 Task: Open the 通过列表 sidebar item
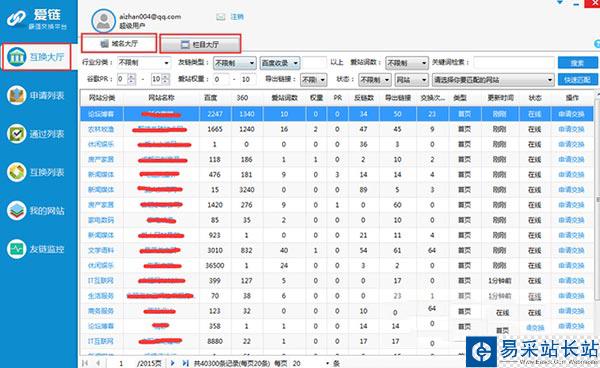pos(36,134)
